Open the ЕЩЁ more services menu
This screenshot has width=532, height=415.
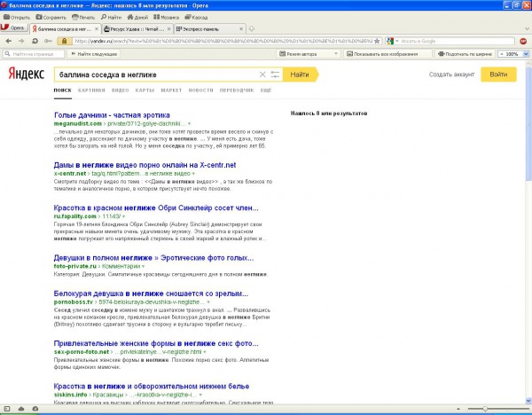pos(266,90)
